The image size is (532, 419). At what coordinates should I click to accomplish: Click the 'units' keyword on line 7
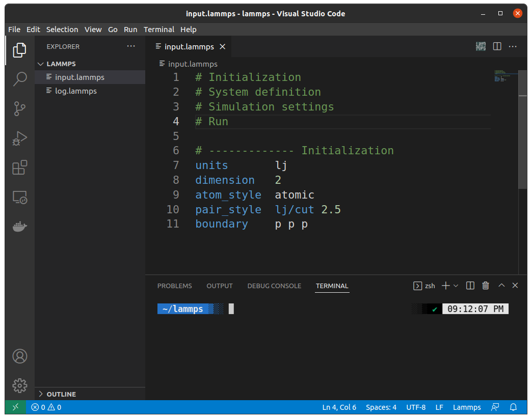[211, 165]
